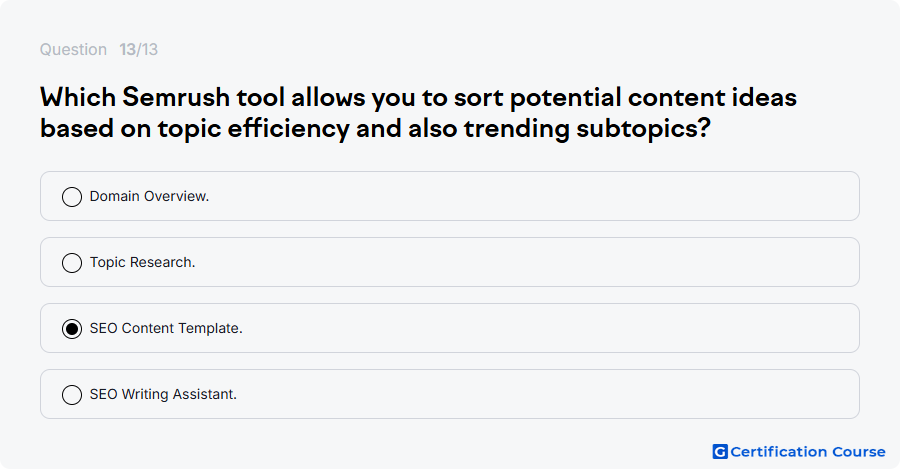This screenshot has width=900, height=469.
Task: Click the blue G logo icon
Action: [720, 452]
